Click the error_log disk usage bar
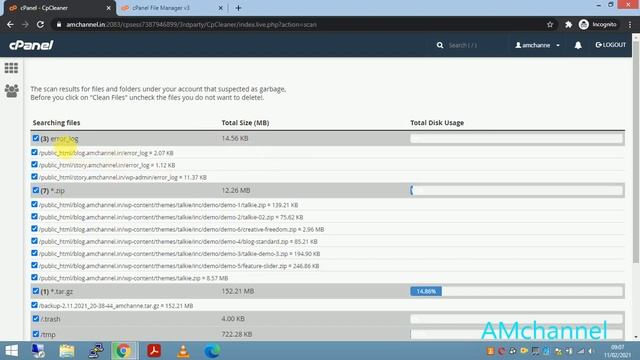Viewport: 640px width, 360px height. click(x=517, y=138)
